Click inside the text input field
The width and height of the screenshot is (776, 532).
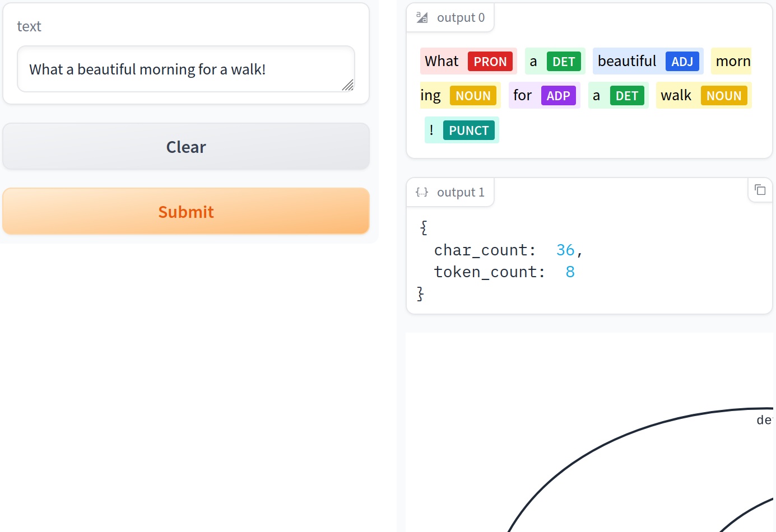[185, 69]
